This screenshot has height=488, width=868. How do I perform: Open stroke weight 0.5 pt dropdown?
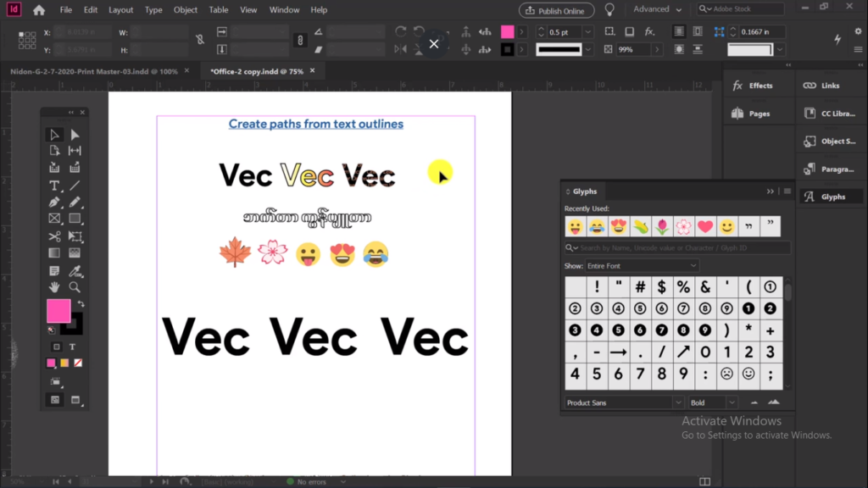click(x=588, y=32)
